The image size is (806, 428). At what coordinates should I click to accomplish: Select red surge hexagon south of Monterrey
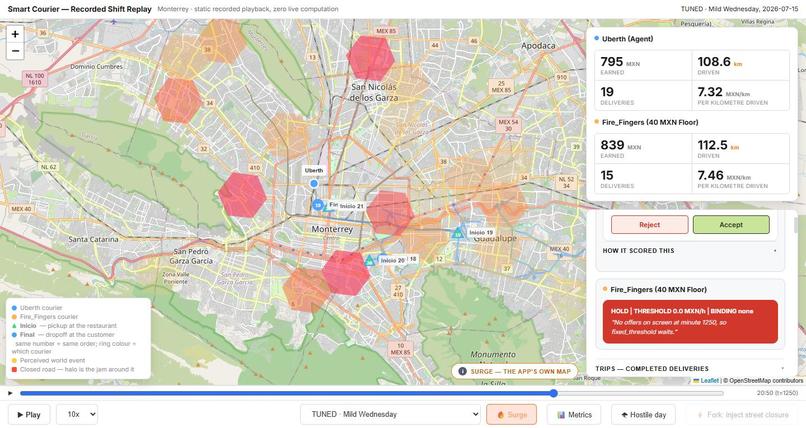pyautogui.click(x=346, y=272)
